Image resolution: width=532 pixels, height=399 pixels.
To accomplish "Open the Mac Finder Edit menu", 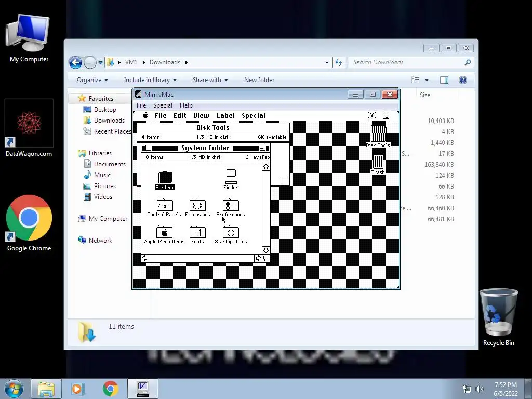I will coord(180,116).
